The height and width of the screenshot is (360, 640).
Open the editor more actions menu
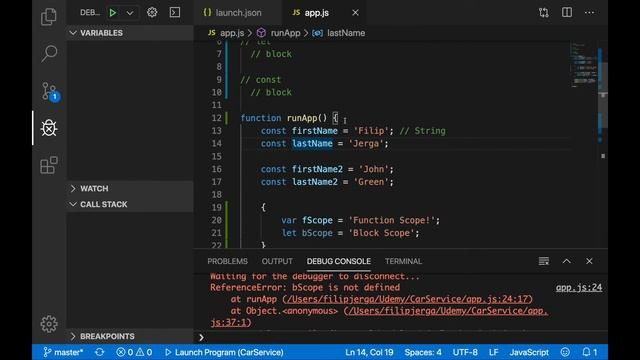[589, 13]
